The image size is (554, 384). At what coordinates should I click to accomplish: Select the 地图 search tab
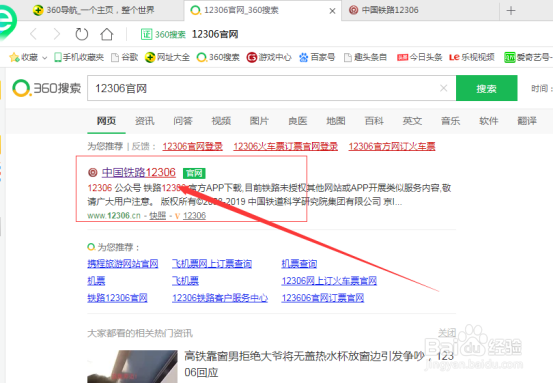point(336,121)
